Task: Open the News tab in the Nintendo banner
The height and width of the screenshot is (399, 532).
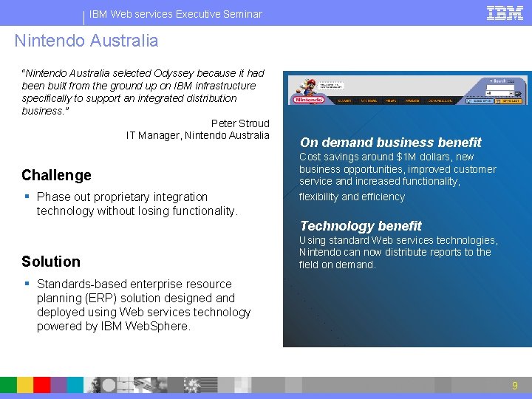Action: 391,100
